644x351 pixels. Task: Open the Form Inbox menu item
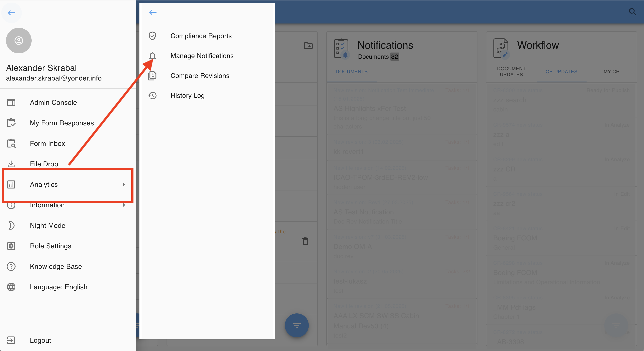pyautogui.click(x=47, y=143)
